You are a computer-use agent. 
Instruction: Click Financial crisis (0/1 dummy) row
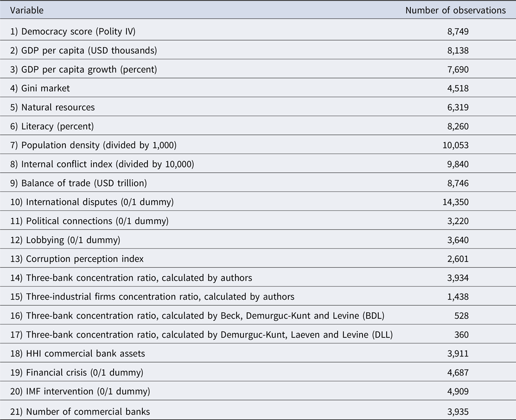point(258,372)
